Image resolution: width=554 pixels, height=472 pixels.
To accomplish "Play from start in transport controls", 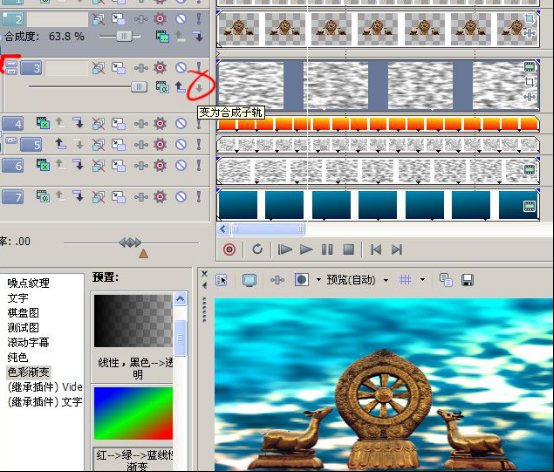I will [285, 250].
